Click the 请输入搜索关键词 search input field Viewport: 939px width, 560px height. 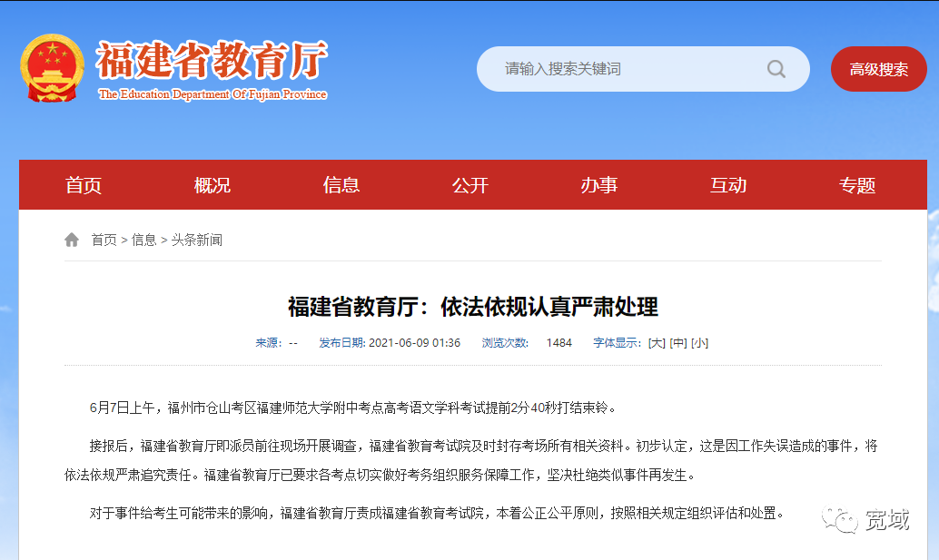click(627, 68)
